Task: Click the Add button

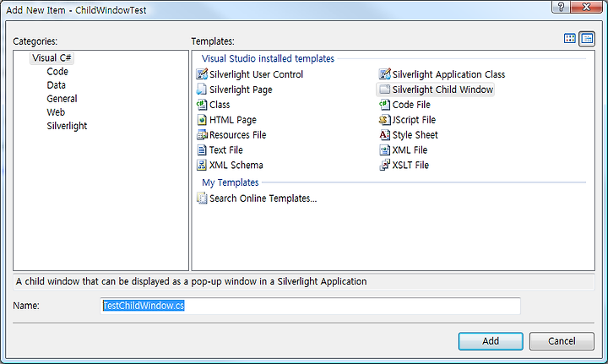Action: (491, 341)
